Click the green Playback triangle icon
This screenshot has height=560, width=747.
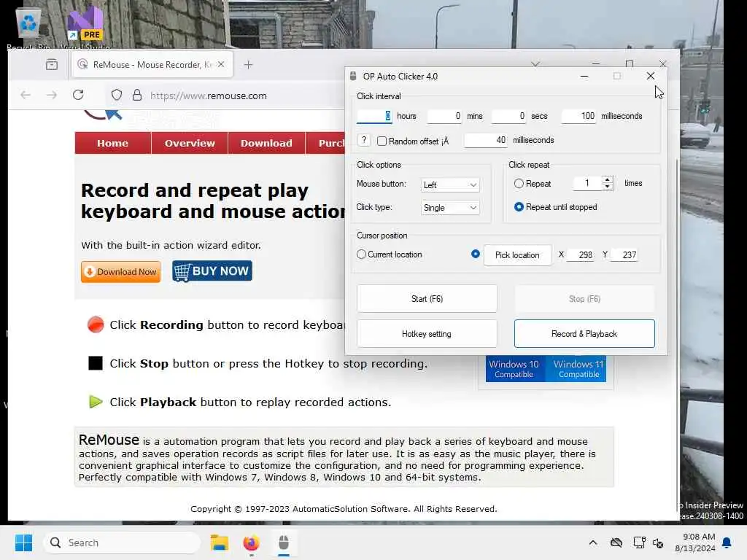tap(96, 402)
